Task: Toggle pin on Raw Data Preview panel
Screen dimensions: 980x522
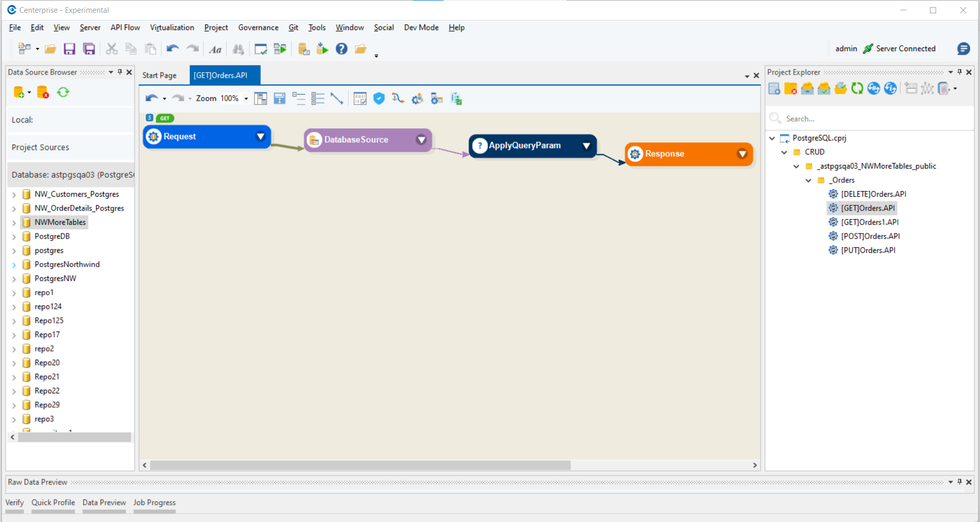Action: coord(960,482)
